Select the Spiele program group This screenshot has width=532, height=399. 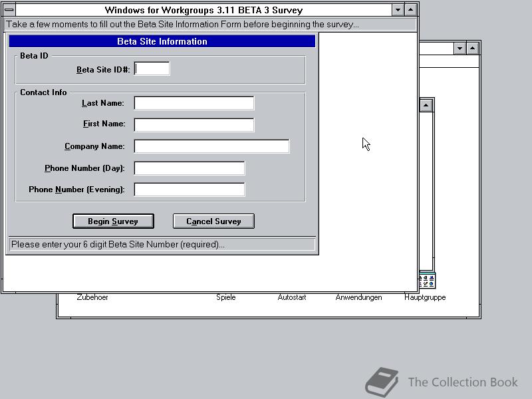coord(226,297)
